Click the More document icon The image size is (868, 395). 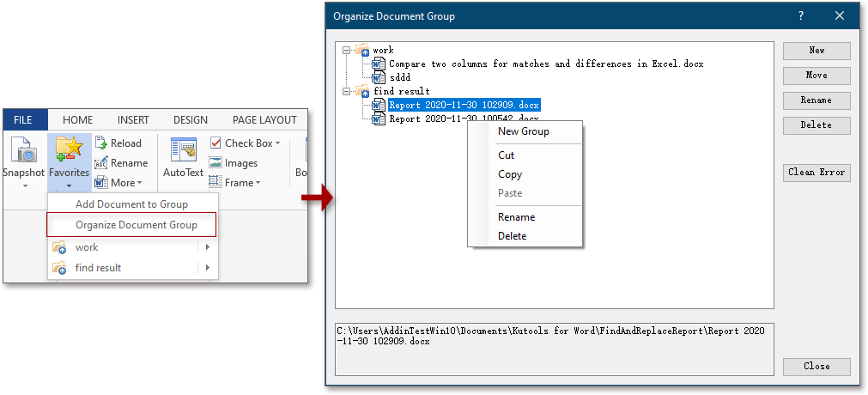point(101,182)
